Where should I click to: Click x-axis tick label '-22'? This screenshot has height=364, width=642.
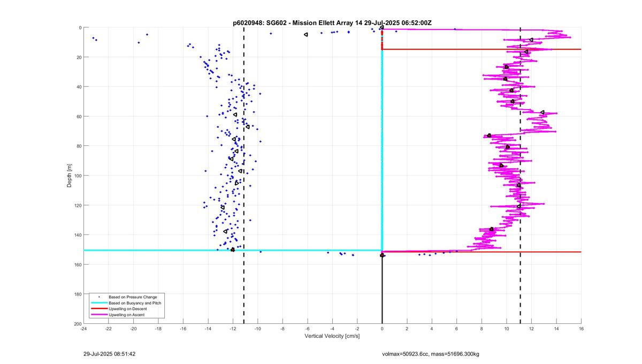(x=109, y=329)
